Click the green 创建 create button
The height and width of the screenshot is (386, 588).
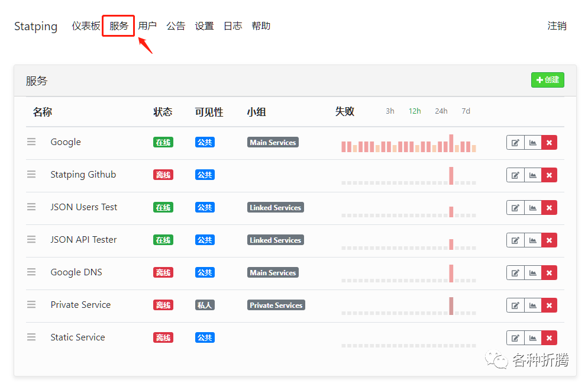click(x=548, y=80)
